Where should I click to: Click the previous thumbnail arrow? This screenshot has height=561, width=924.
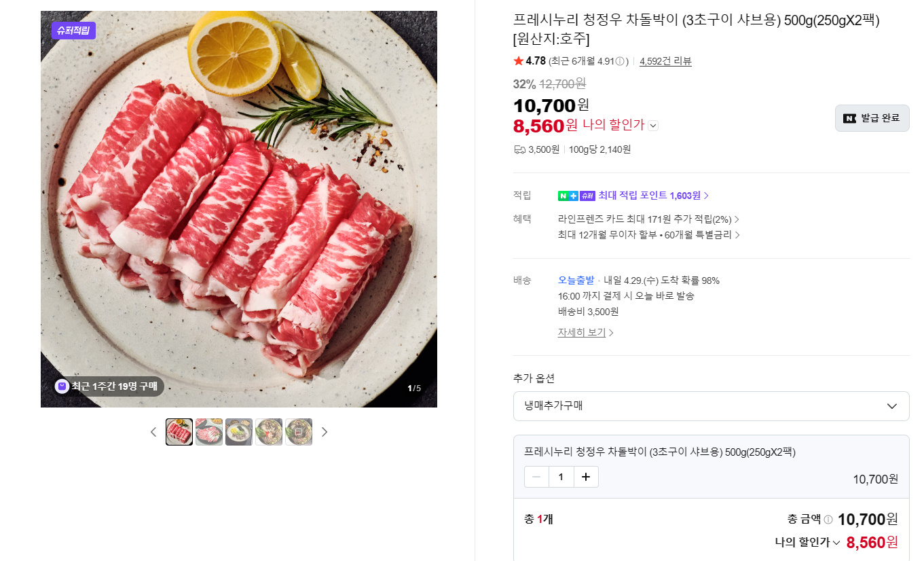point(153,432)
